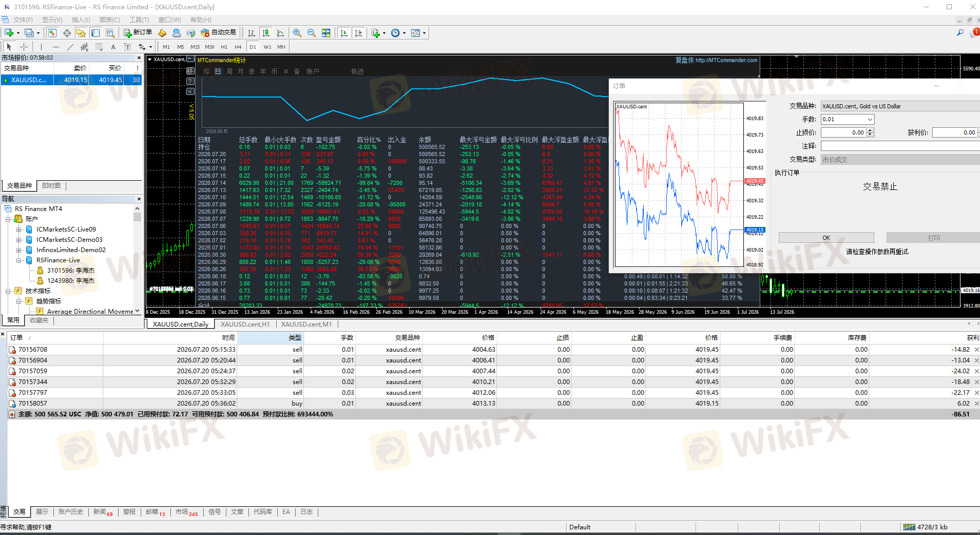Switch to the 账户历史 terminal tab

71,512
